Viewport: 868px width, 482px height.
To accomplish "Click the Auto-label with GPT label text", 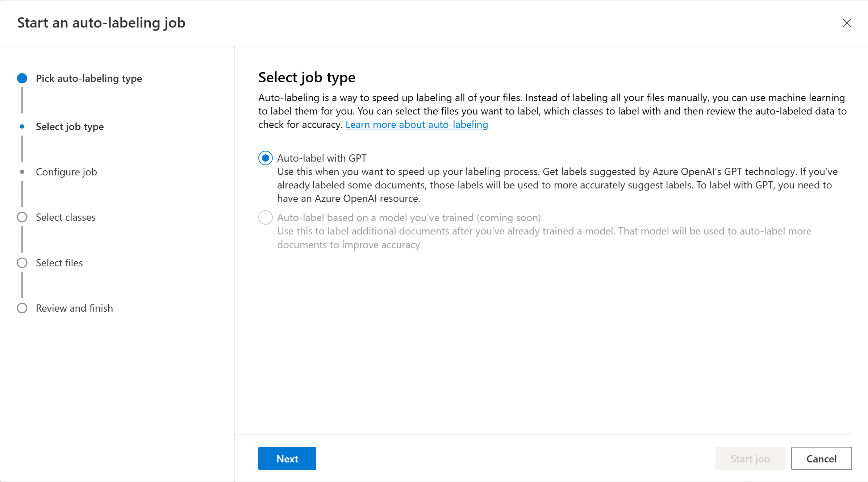I will click(322, 158).
